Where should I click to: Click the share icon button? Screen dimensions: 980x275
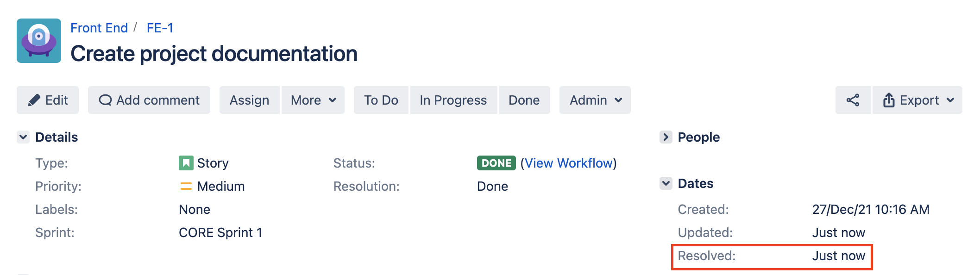[x=853, y=100]
